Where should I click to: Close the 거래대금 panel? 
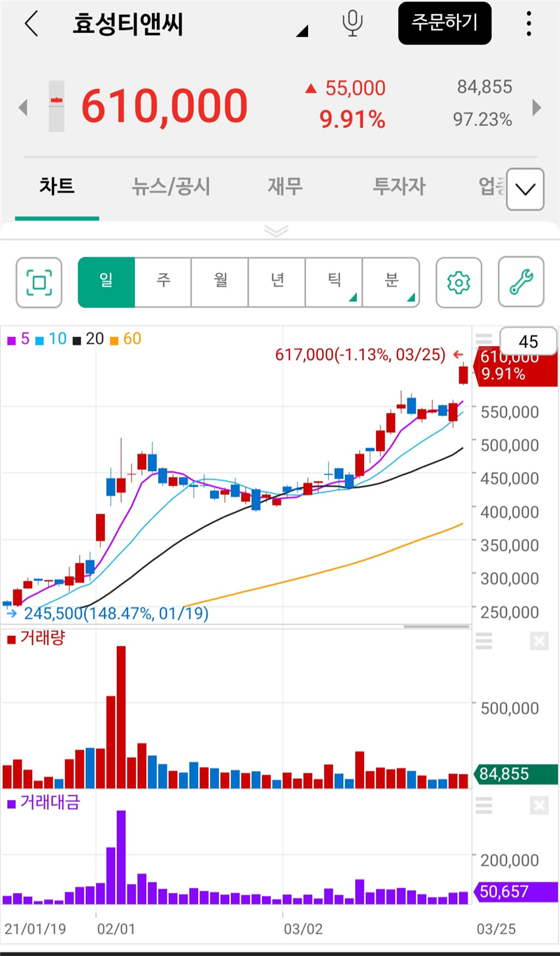[x=539, y=805]
